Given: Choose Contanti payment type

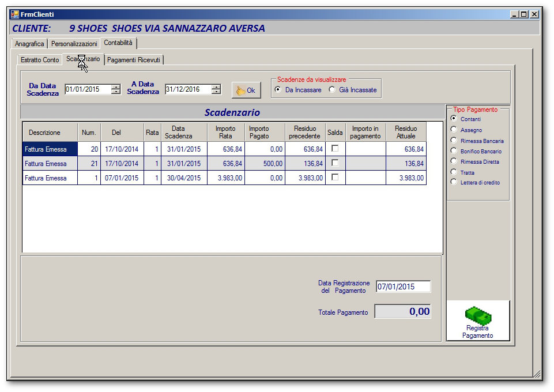Looking at the screenshot, I should [x=454, y=119].
